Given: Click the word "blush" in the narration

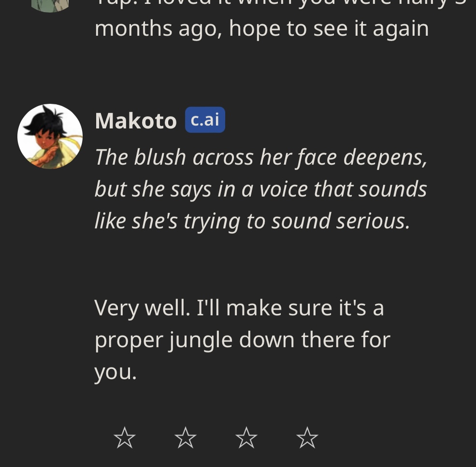Looking at the screenshot, I should point(160,157).
